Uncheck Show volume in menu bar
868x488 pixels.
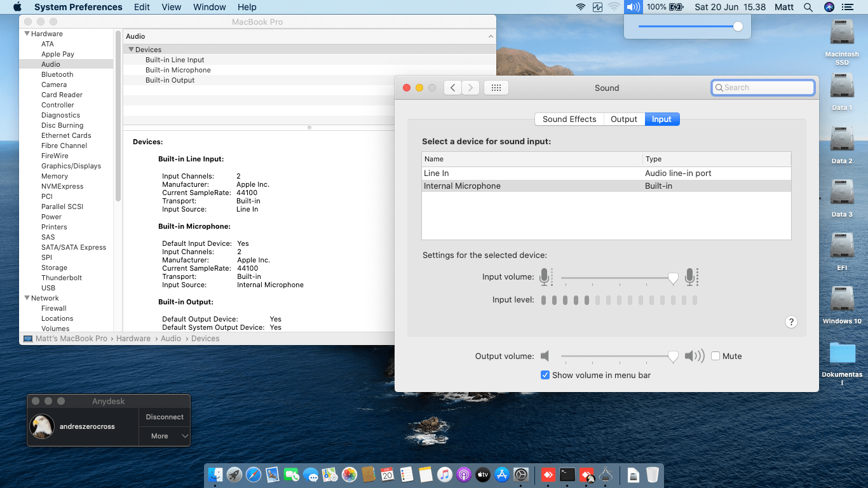point(545,376)
